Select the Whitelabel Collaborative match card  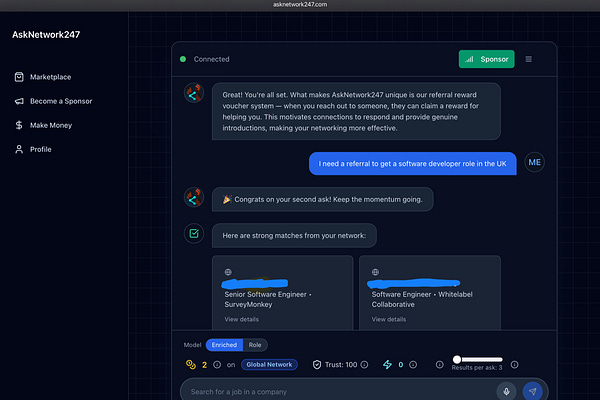click(430, 292)
